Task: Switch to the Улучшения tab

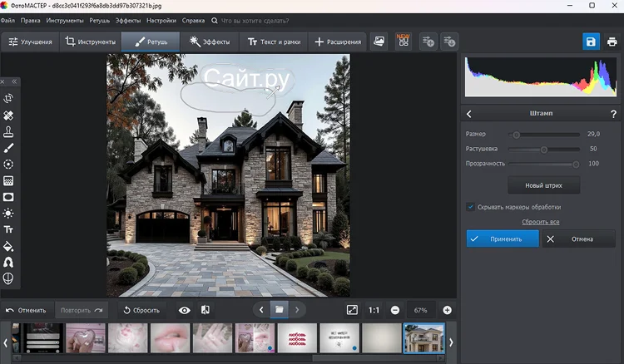Action: (x=30, y=42)
